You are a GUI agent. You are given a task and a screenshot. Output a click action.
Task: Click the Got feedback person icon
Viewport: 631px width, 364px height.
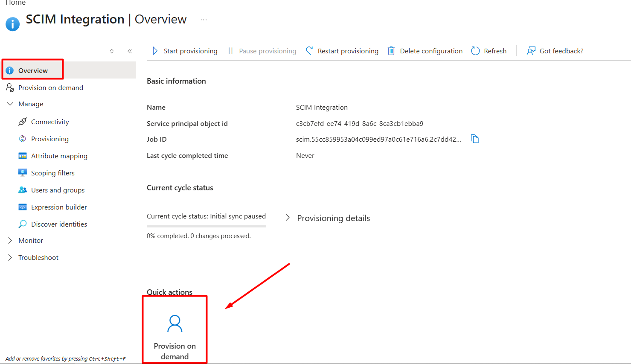click(x=531, y=51)
